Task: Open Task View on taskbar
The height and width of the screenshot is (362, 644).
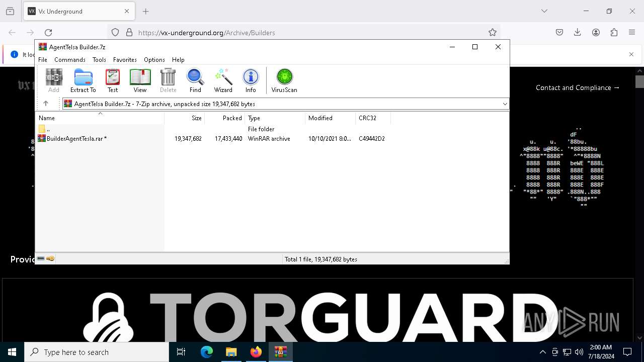Action: (x=181, y=352)
